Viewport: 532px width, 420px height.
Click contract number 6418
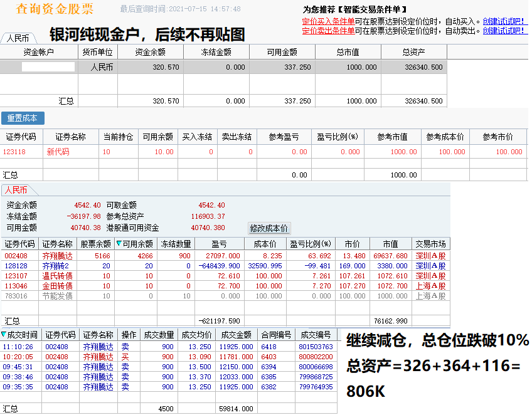tap(269, 347)
